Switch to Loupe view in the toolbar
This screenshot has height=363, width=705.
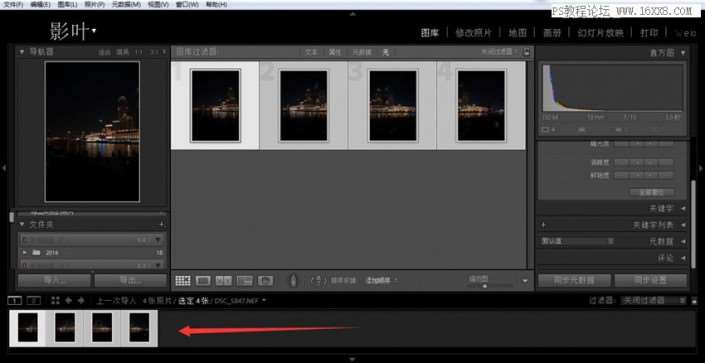(x=203, y=281)
